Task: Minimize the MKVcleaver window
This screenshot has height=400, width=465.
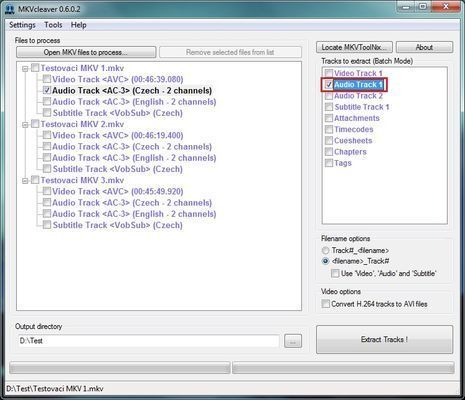Action: 406,7
